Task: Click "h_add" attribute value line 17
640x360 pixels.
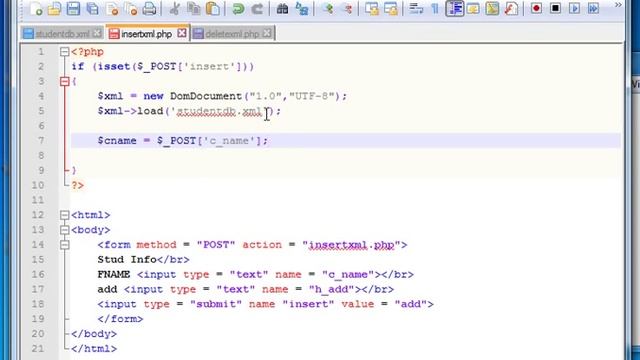Action: coord(331,289)
